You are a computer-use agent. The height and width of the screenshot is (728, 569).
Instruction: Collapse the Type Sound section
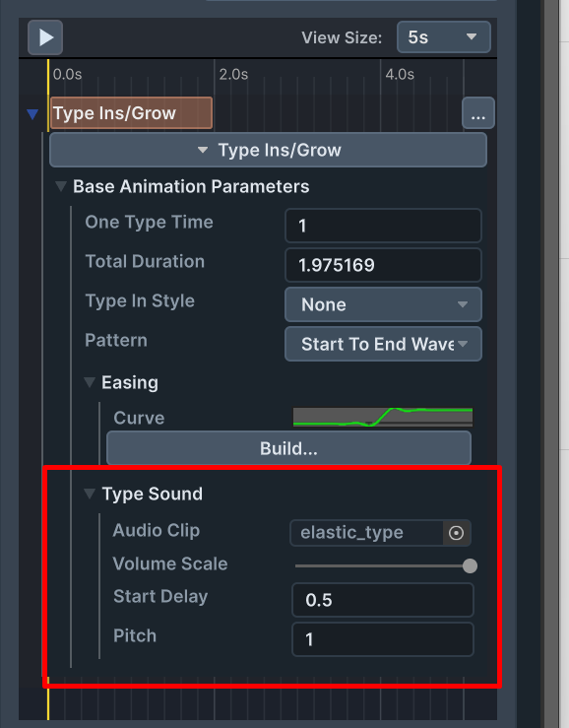pyautogui.click(x=90, y=494)
